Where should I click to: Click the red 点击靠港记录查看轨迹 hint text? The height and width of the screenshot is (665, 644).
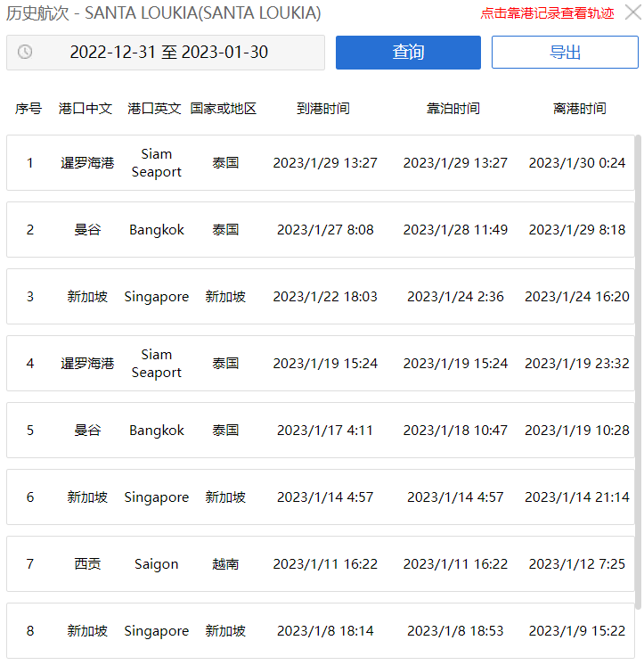point(547,13)
